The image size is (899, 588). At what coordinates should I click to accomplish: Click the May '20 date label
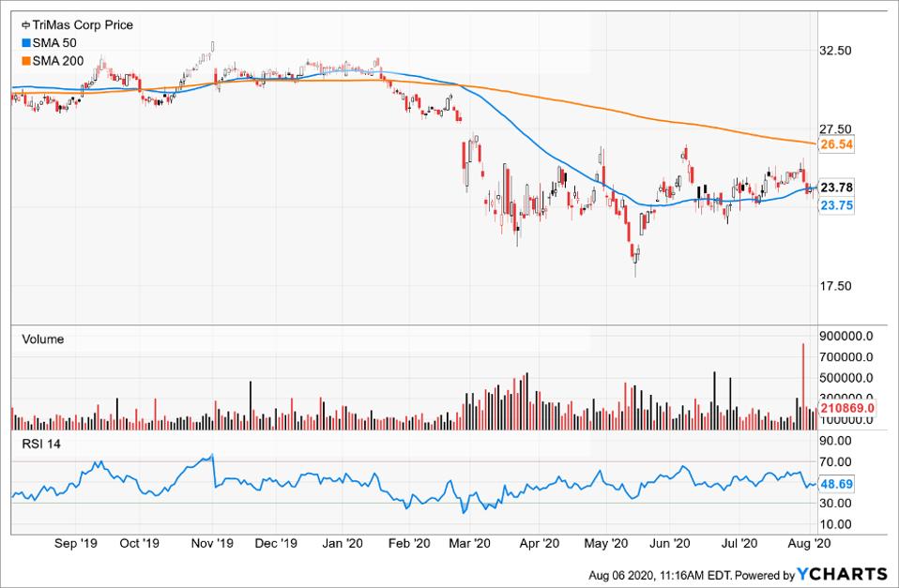pos(606,543)
